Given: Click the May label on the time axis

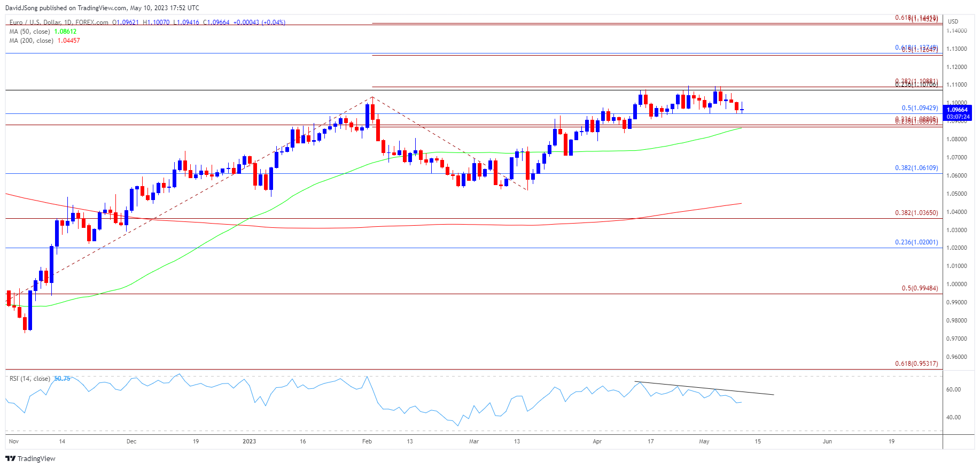Looking at the screenshot, I should click(704, 441).
